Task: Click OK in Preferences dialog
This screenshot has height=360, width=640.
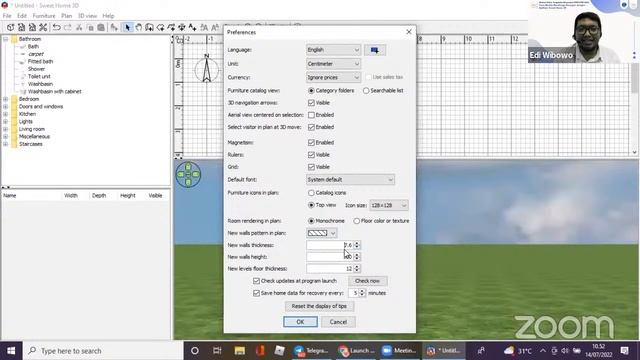Action: point(300,322)
